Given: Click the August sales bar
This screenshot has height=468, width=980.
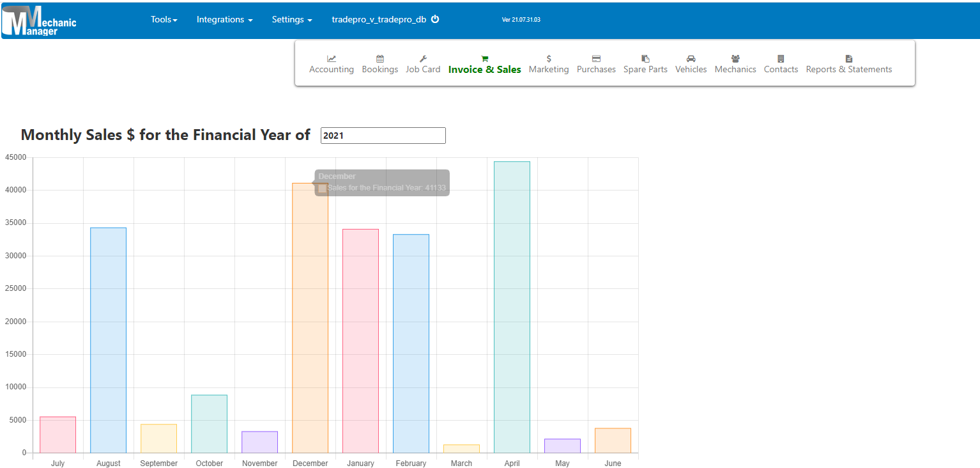Looking at the screenshot, I should point(108,340).
